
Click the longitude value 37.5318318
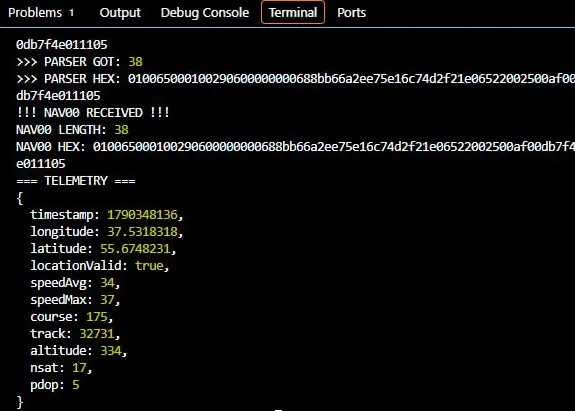pos(142,232)
